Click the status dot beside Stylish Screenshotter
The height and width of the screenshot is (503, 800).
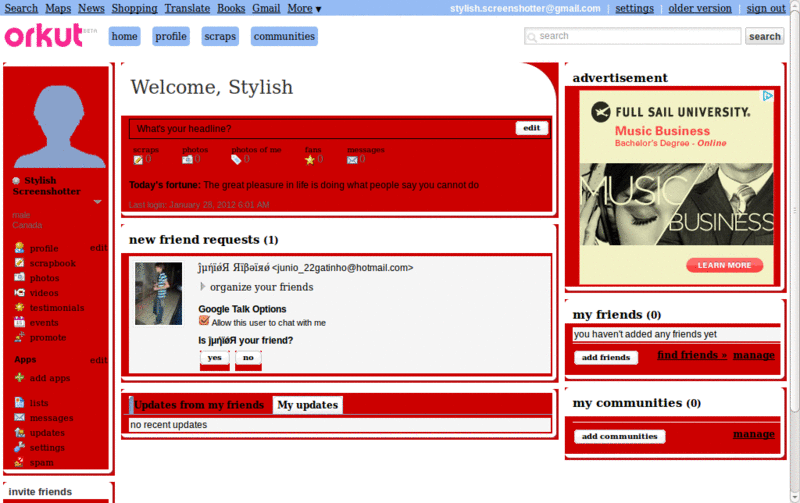point(16,181)
